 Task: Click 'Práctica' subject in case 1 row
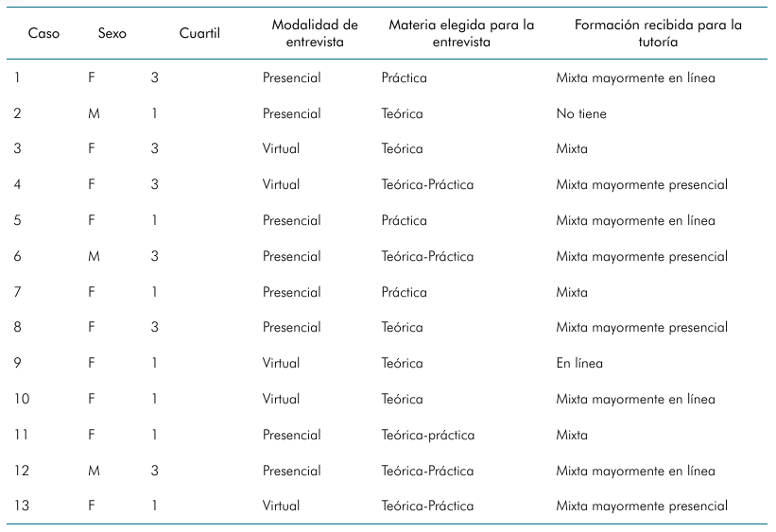[404, 77]
